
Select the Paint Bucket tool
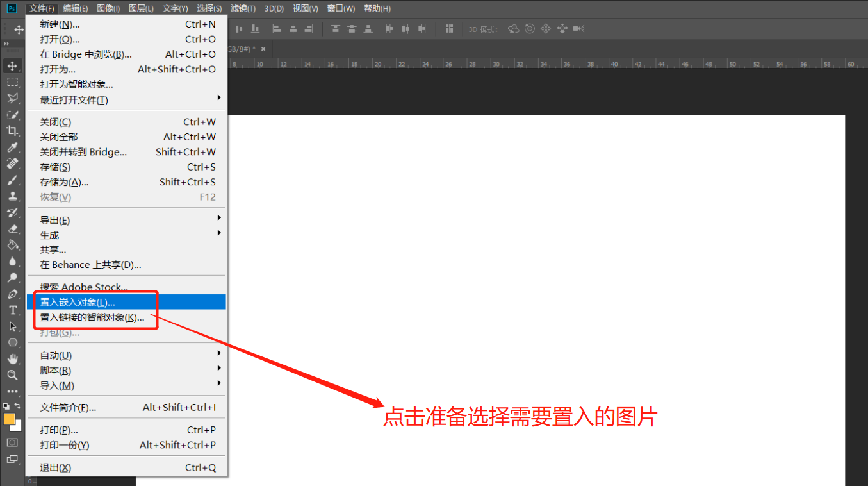tap(12, 245)
